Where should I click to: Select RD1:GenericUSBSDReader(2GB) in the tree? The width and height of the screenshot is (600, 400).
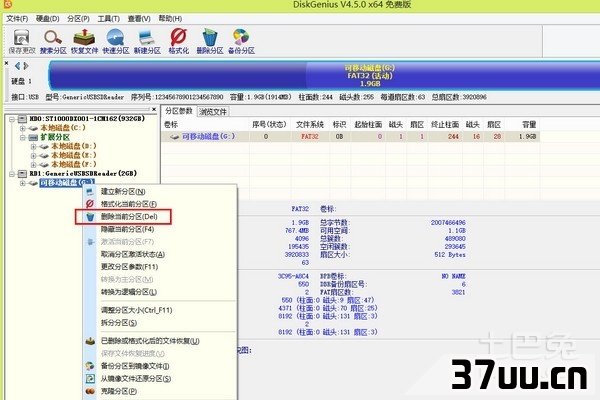83,174
